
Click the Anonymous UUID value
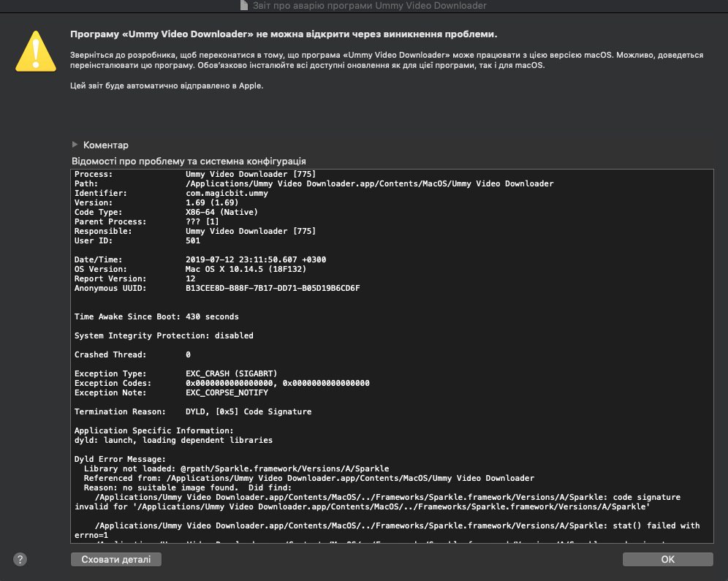tap(273, 288)
